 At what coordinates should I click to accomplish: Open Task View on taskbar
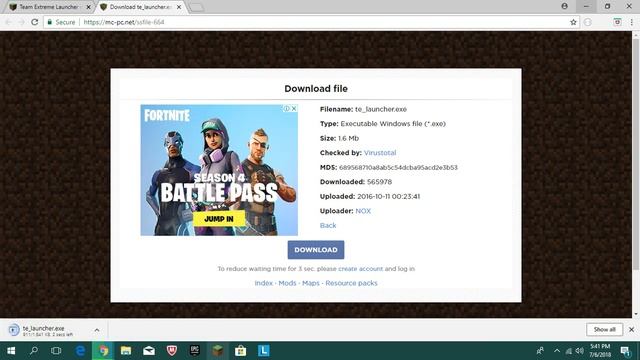56,351
